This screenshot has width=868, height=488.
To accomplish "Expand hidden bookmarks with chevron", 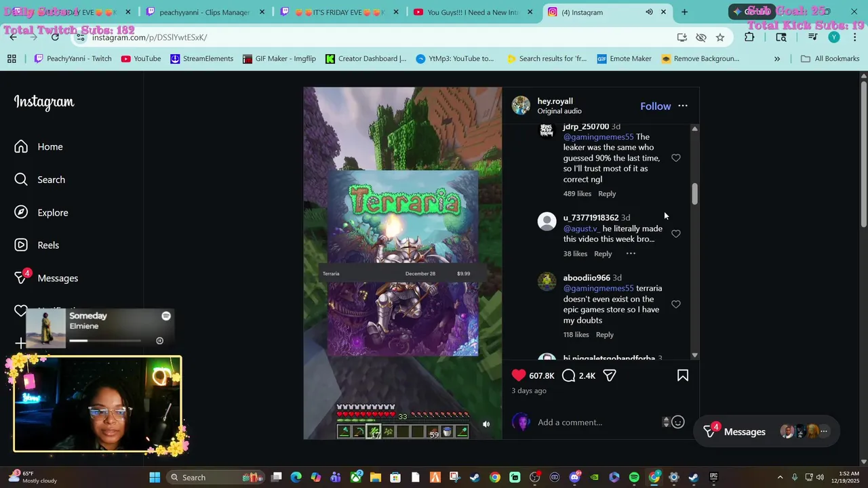I will click(x=777, y=59).
